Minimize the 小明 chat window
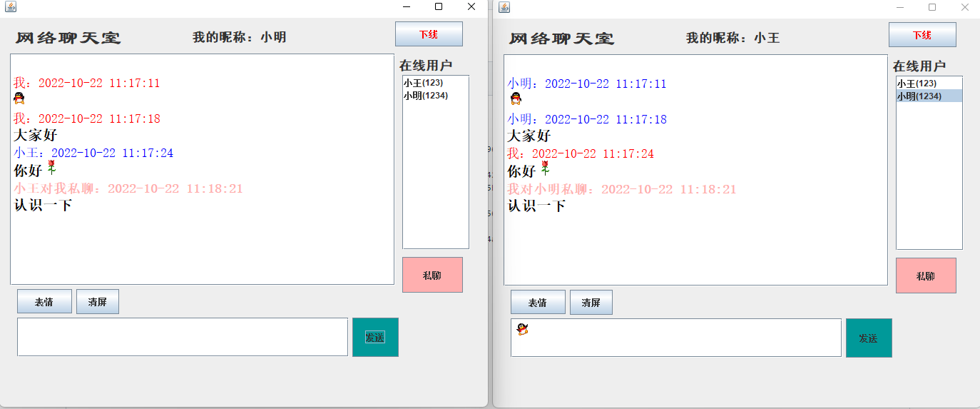The width and height of the screenshot is (980, 409). point(406,6)
